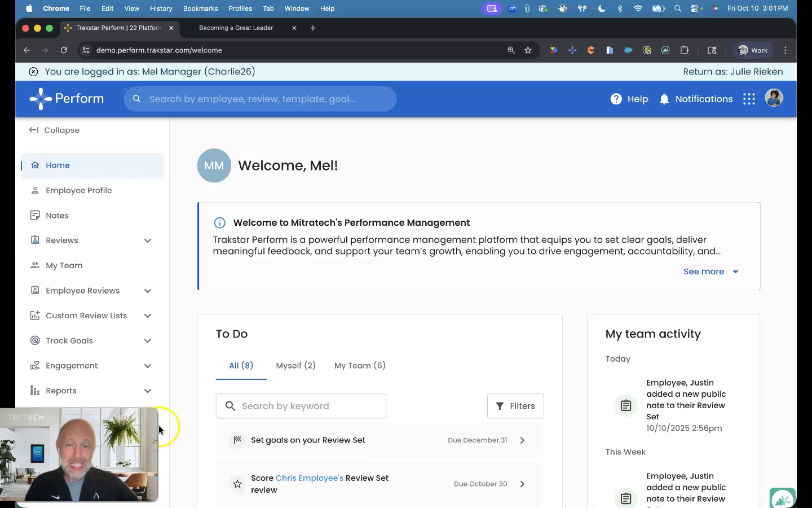Reload the current page

pos(64,50)
